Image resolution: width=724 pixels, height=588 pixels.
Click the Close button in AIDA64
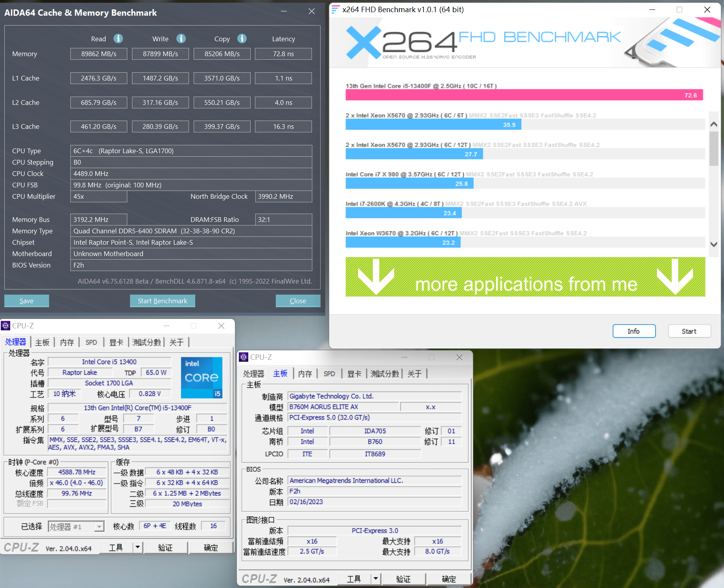298,301
